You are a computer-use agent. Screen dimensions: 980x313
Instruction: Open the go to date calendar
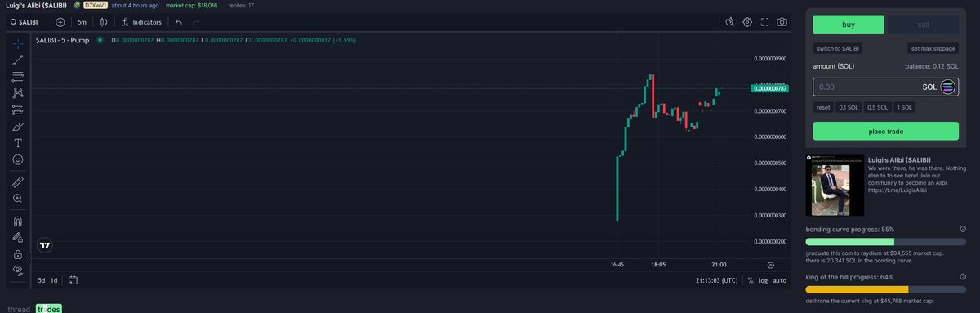[73, 280]
